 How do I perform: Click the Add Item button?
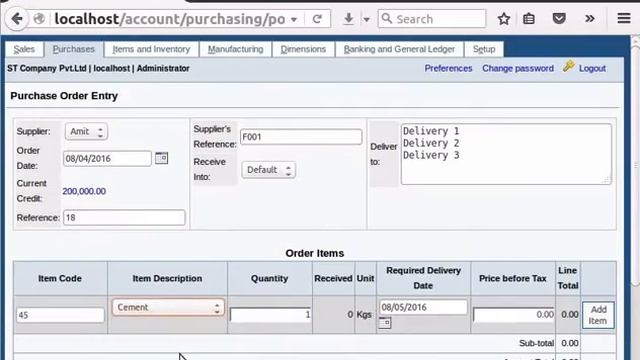pos(598,315)
